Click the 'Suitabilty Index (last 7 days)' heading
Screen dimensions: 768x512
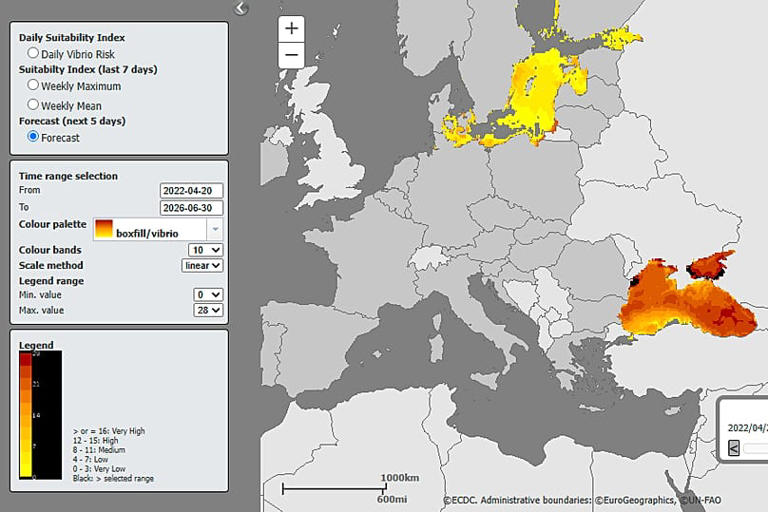(88, 70)
